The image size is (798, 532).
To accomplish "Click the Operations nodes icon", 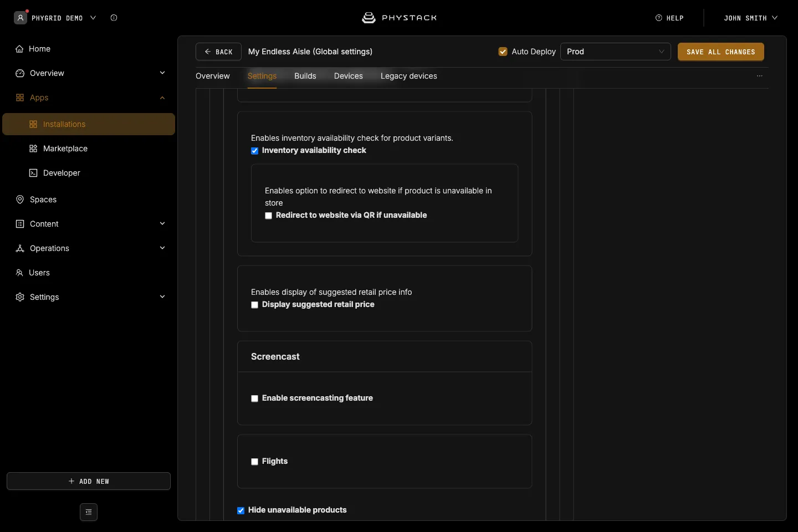I will pyautogui.click(x=20, y=248).
